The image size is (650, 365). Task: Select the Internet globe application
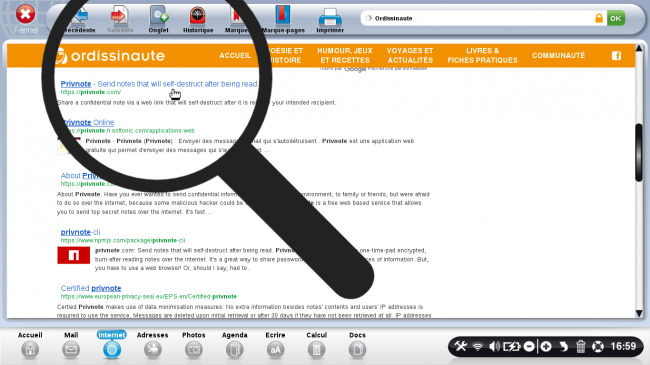point(112,345)
